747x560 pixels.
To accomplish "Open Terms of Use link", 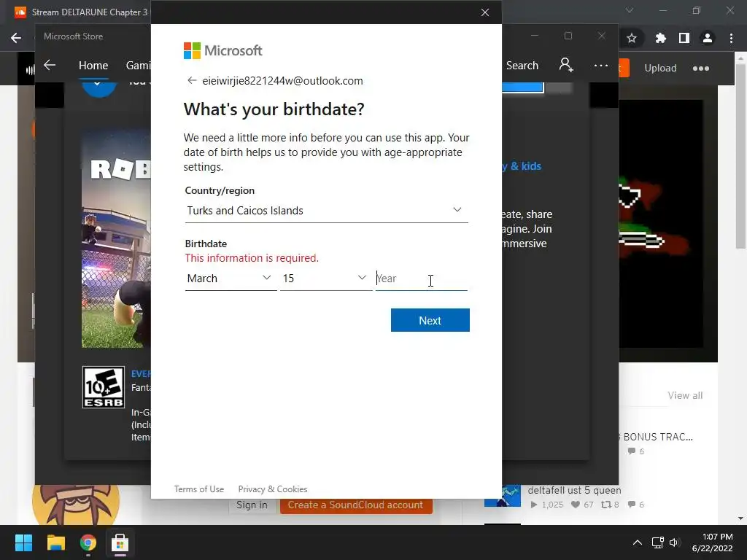I will click(x=198, y=489).
